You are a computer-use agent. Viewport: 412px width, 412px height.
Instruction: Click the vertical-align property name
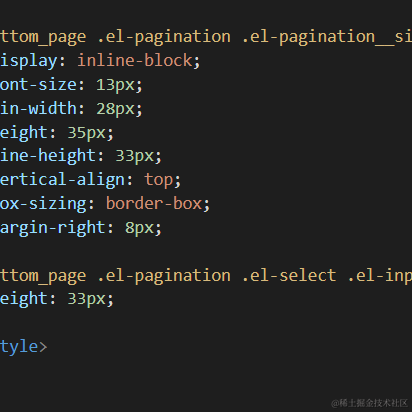click(62, 180)
